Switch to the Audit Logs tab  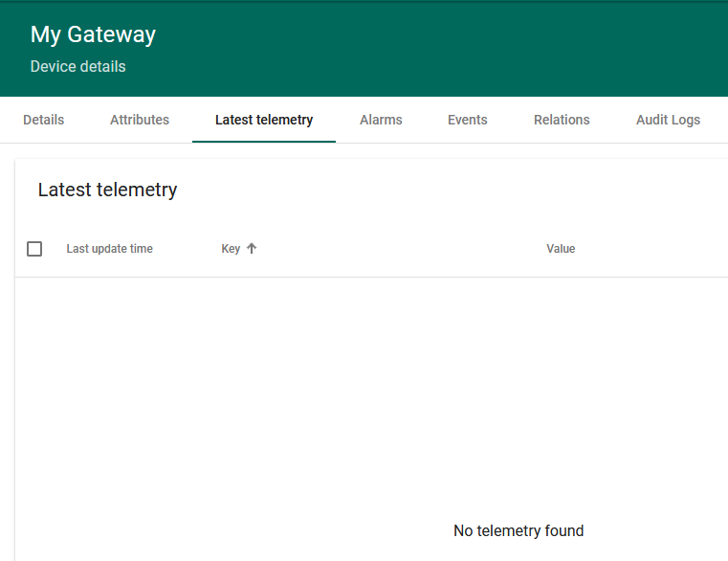click(668, 120)
